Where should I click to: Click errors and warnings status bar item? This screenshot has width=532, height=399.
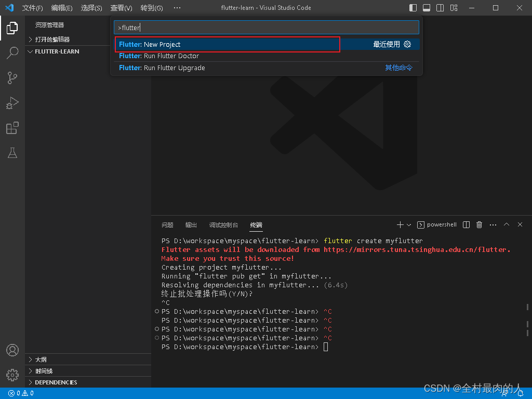[21, 393]
